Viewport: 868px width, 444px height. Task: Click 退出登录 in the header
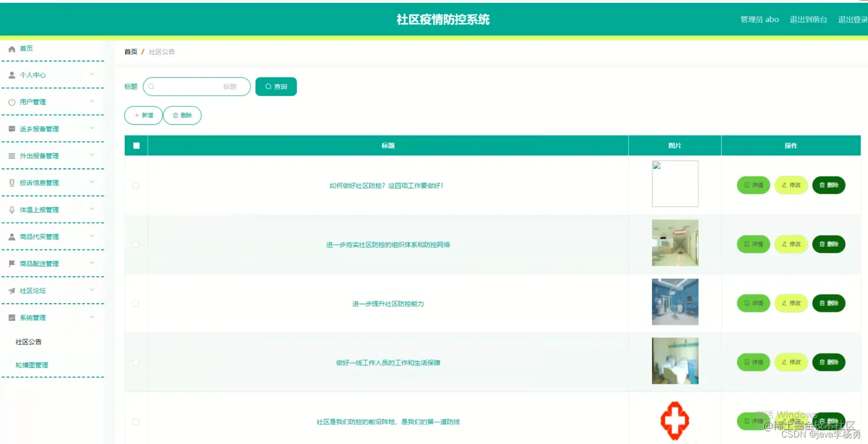click(x=853, y=20)
